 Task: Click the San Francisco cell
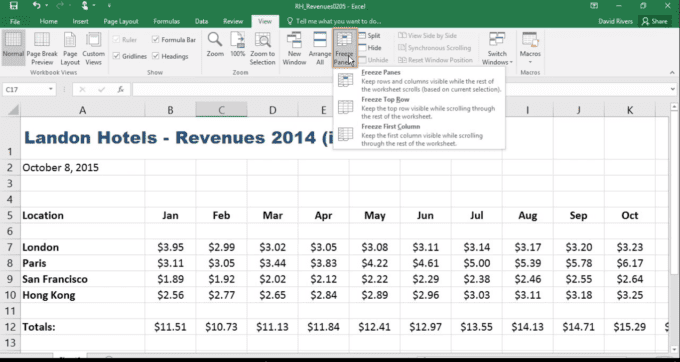82,279
